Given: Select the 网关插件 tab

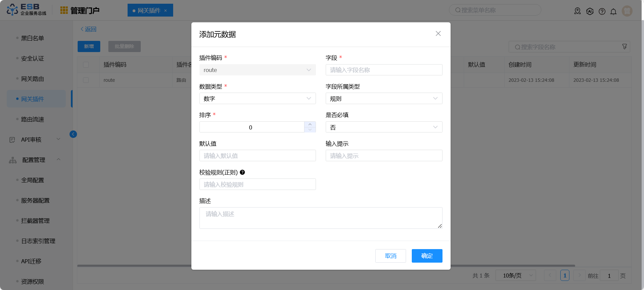Looking at the screenshot, I should coord(150,10).
